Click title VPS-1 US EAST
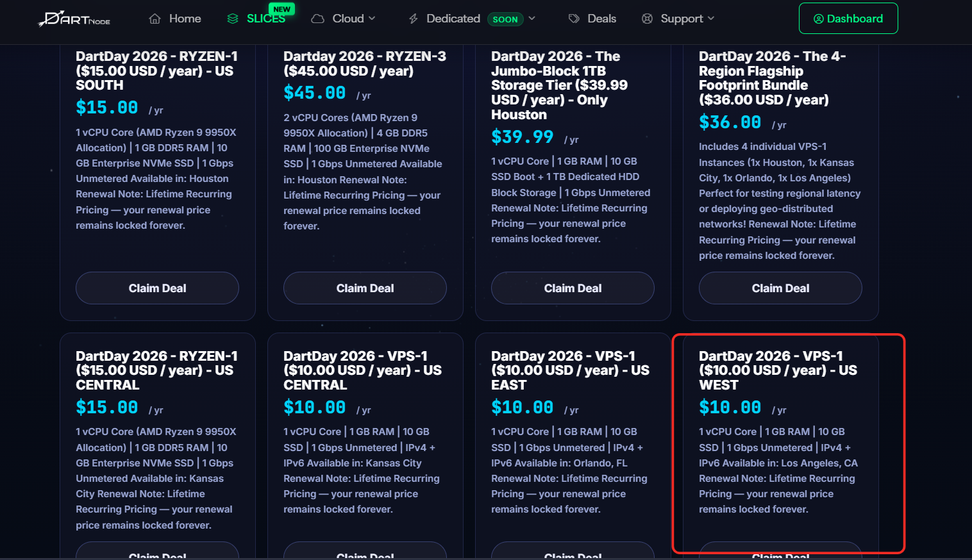The image size is (972, 560). pyautogui.click(x=570, y=370)
